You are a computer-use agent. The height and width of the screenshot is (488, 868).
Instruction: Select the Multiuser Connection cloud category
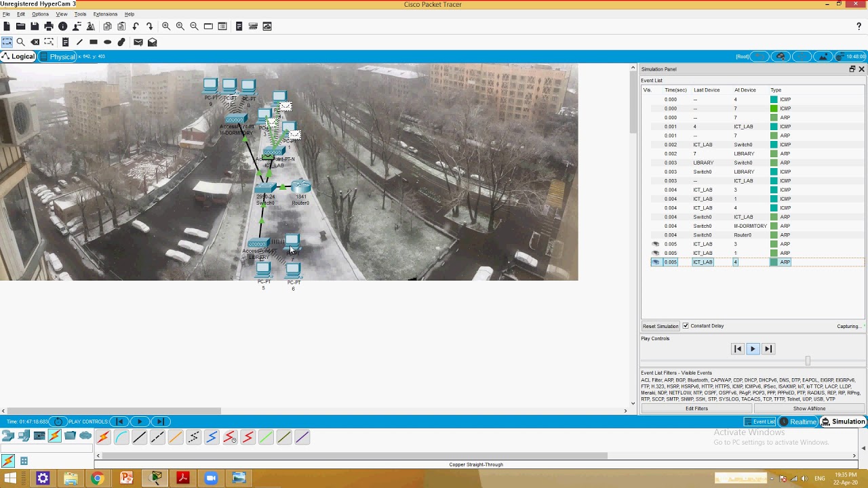tap(85, 436)
